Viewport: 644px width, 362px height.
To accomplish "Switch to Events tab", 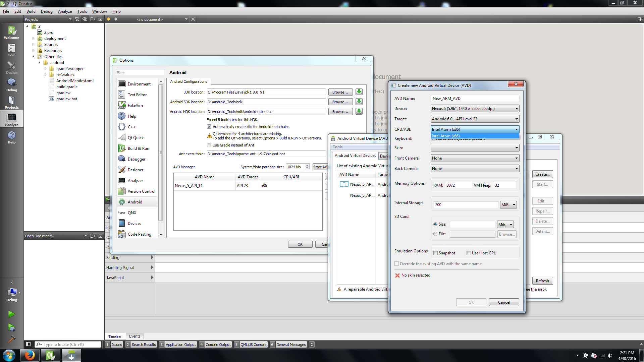I will [135, 336].
